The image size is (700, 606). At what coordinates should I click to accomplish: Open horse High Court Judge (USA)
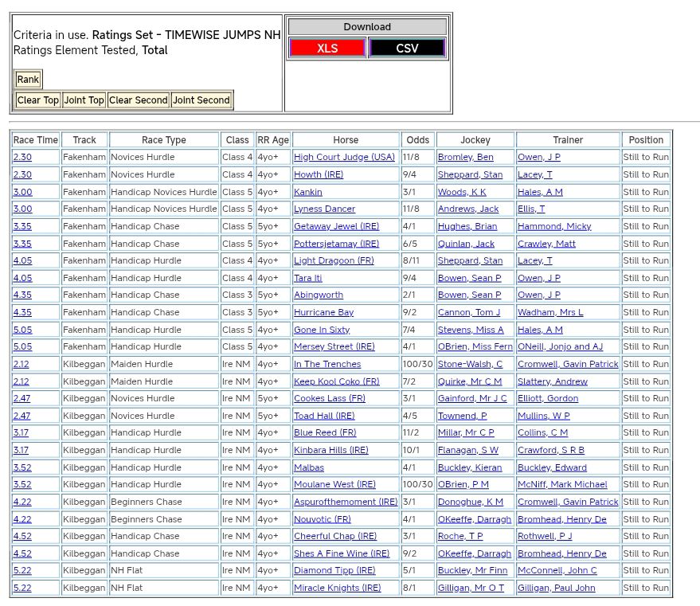344,158
